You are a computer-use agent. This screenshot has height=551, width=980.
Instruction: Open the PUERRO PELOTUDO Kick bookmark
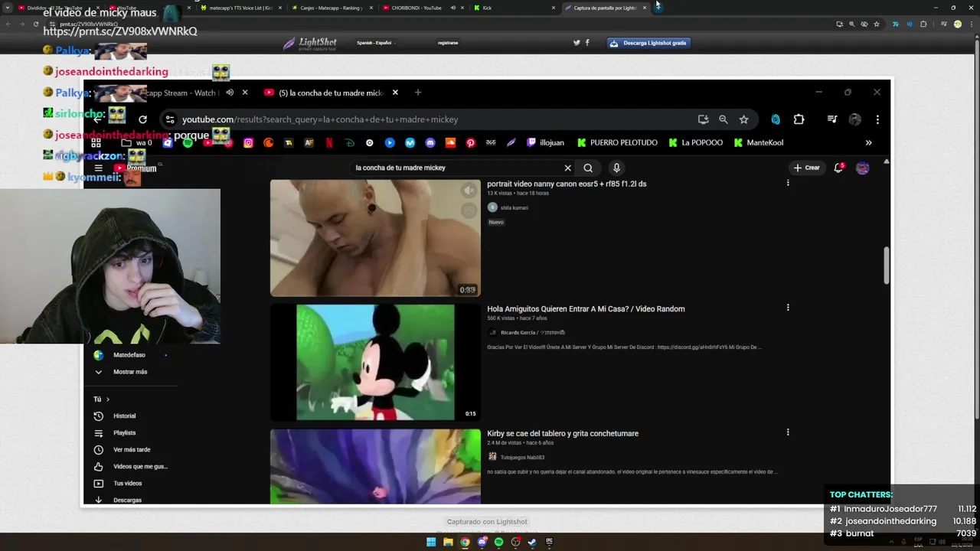coord(617,142)
